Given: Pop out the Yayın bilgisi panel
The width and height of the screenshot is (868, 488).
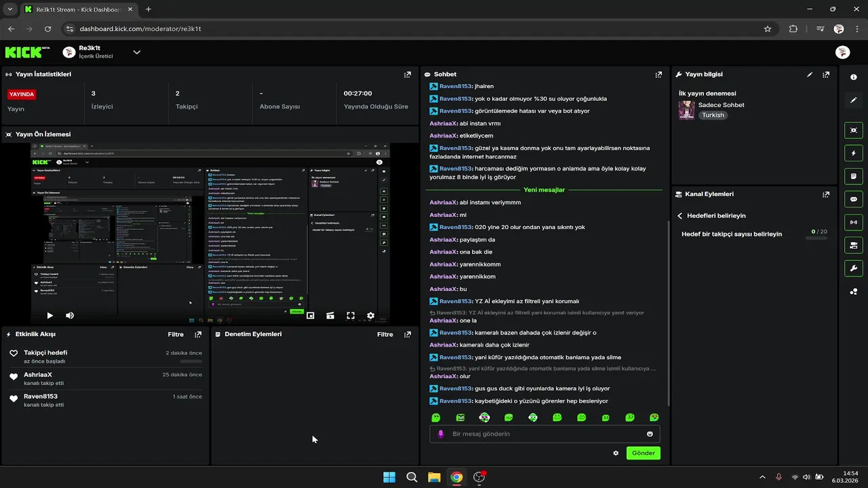Looking at the screenshot, I should click(x=826, y=75).
